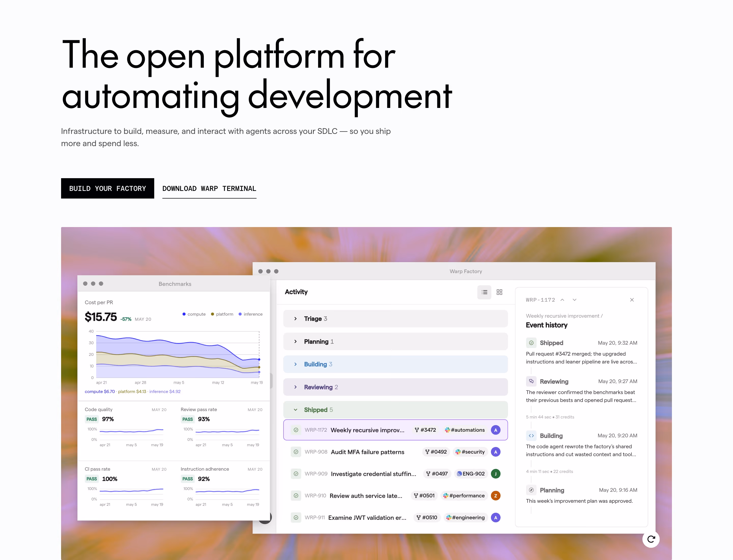Click the Planning compass icon in Event history
The image size is (733, 560).
pos(531,490)
